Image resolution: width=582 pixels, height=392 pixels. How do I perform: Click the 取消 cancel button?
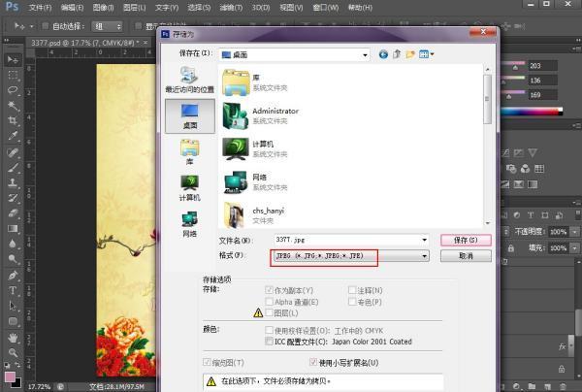tap(466, 256)
